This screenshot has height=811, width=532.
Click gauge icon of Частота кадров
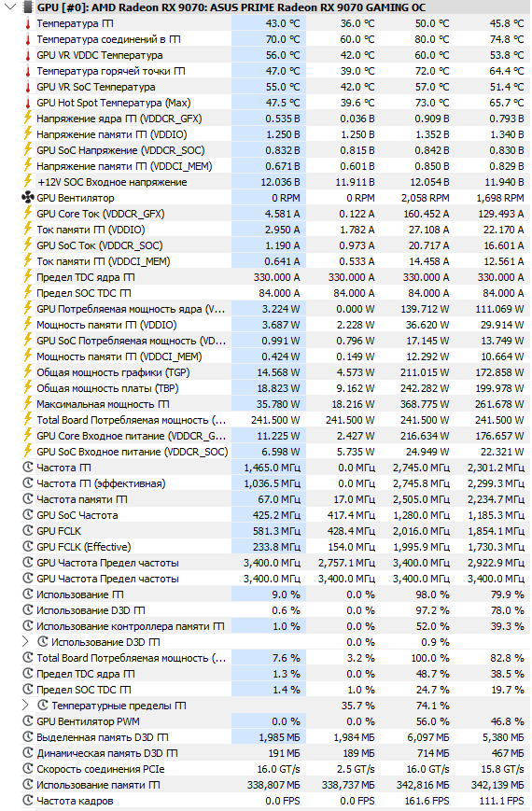(x=28, y=800)
